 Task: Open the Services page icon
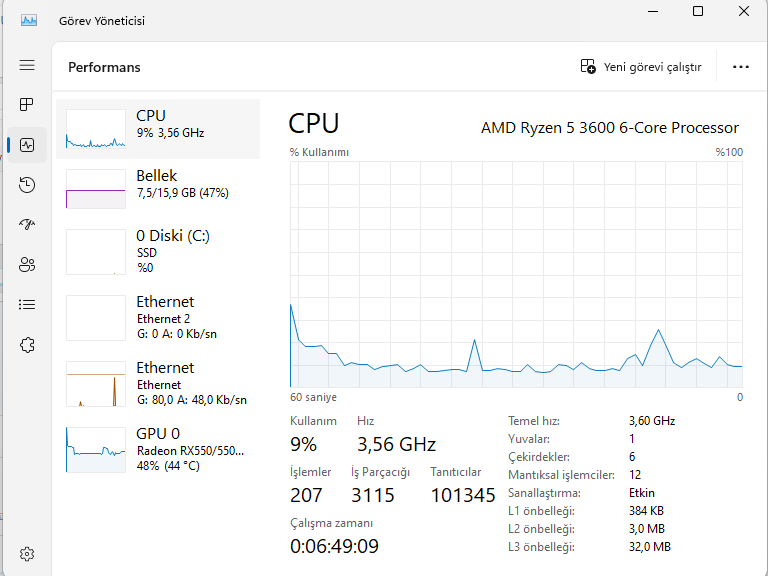27,345
